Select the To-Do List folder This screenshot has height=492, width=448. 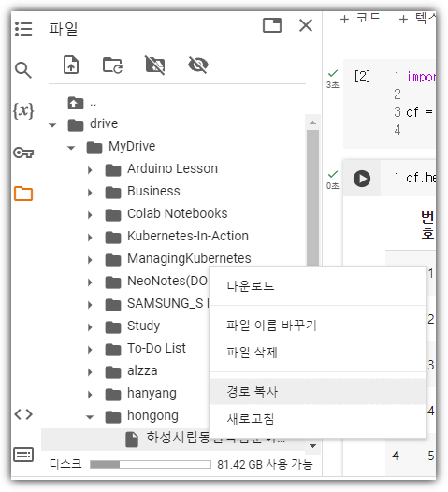(156, 348)
